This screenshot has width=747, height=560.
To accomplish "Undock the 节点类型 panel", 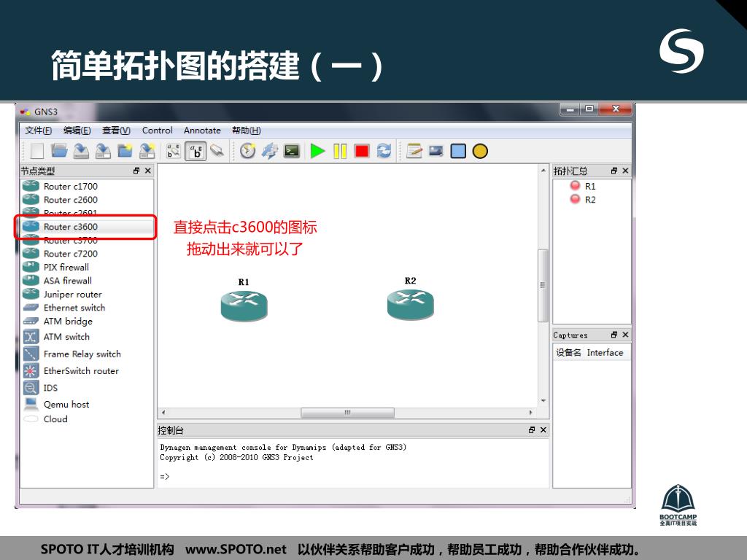I will pyautogui.click(x=136, y=171).
